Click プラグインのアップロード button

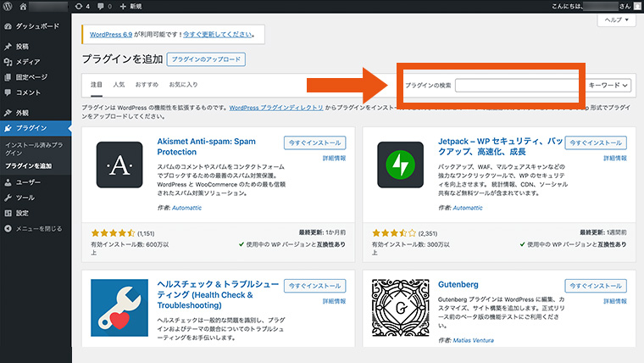point(206,59)
